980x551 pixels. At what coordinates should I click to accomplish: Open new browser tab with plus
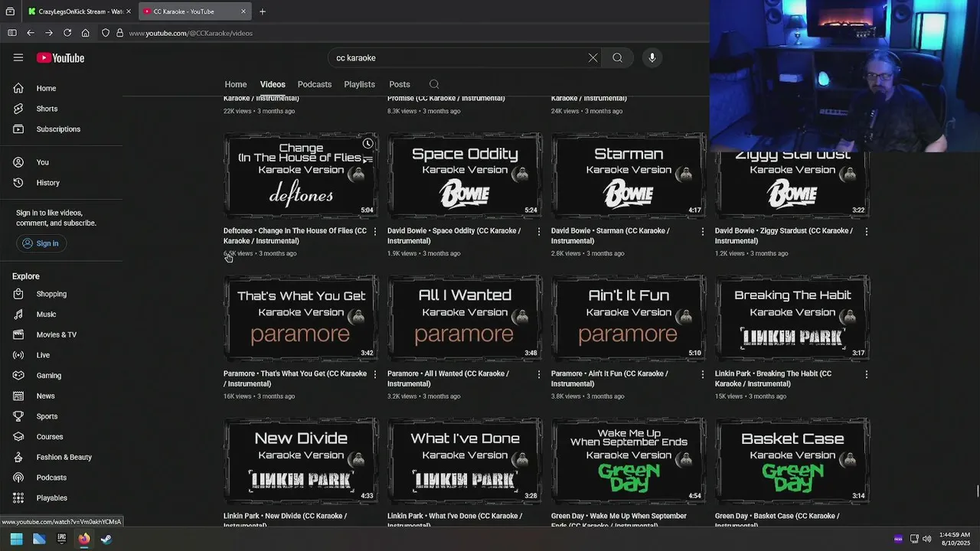click(x=263, y=11)
